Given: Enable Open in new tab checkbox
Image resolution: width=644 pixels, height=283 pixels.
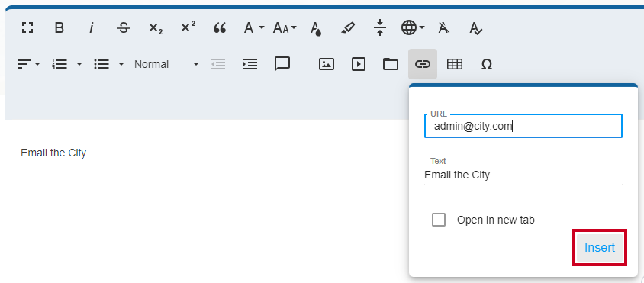Looking at the screenshot, I should pyautogui.click(x=439, y=220).
